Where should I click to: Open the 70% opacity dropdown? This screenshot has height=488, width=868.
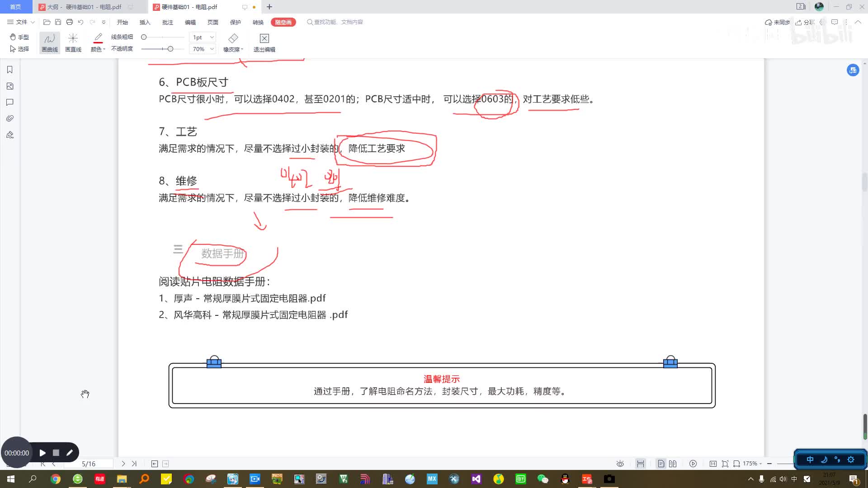coord(203,49)
